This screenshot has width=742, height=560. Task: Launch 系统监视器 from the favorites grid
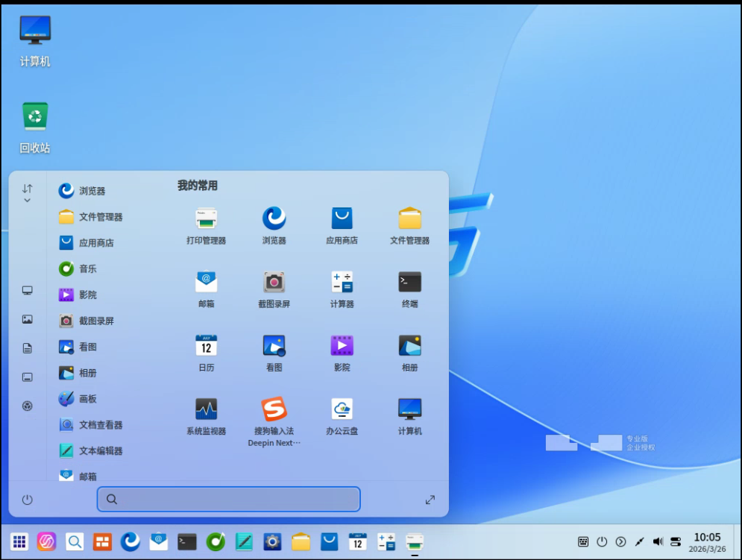click(x=206, y=409)
